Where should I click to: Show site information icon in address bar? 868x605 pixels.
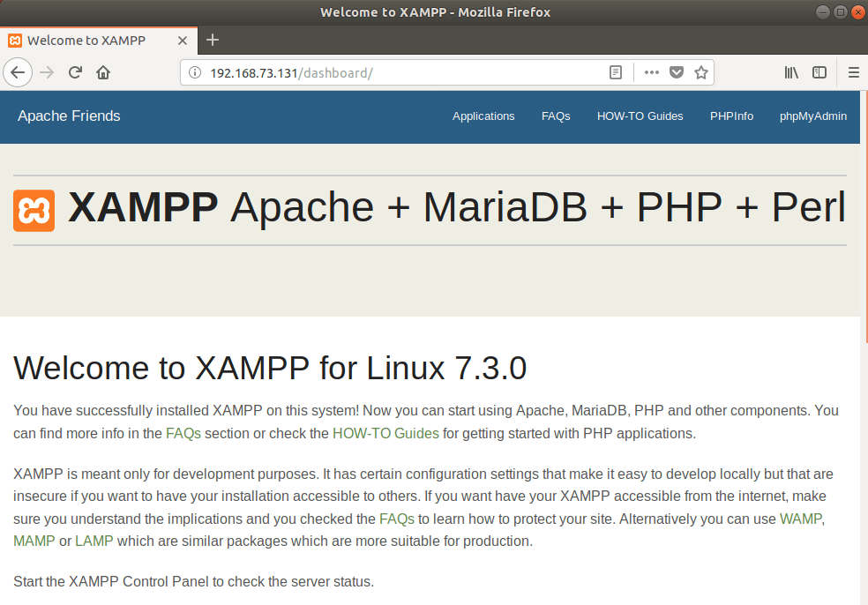[x=195, y=72]
